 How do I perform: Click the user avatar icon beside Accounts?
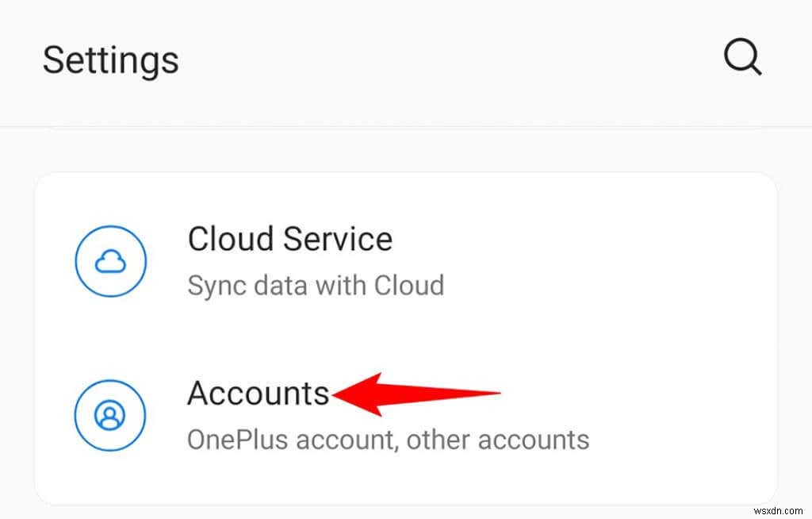(109, 414)
